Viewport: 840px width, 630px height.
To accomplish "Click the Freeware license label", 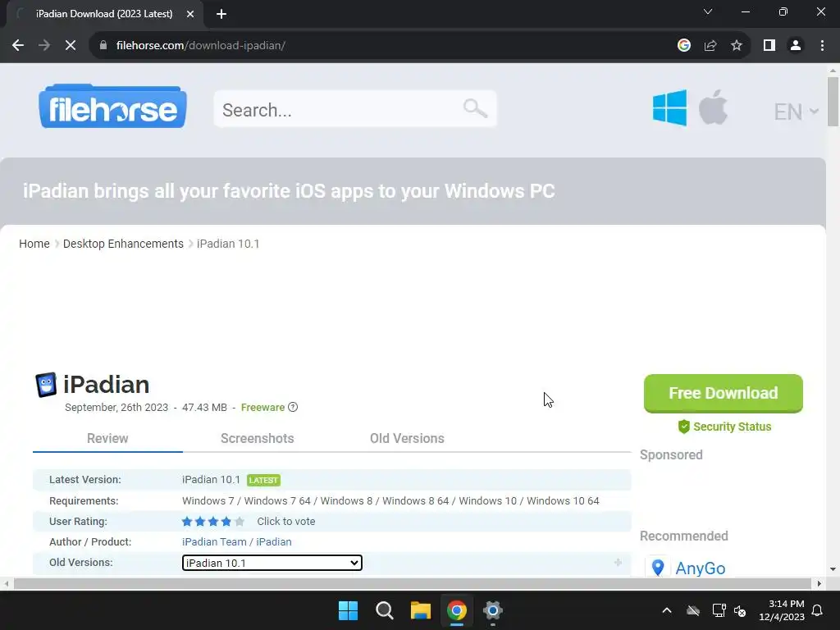I will click(x=262, y=407).
